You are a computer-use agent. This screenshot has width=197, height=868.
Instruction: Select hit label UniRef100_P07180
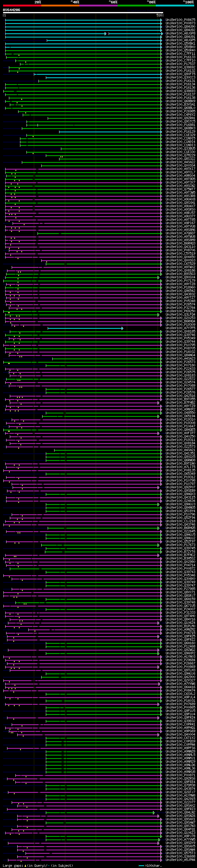[x=180, y=365]
